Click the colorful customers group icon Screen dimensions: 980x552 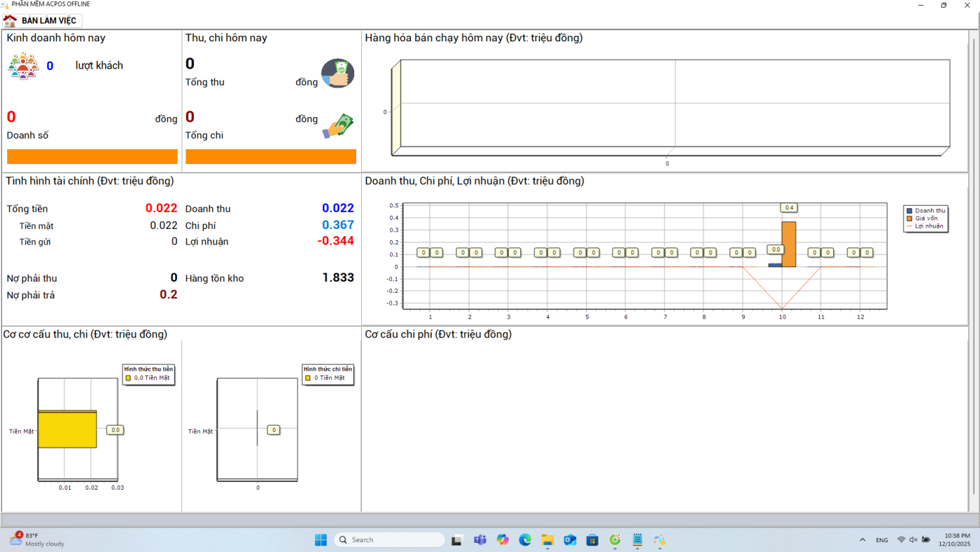coord(22,66)
